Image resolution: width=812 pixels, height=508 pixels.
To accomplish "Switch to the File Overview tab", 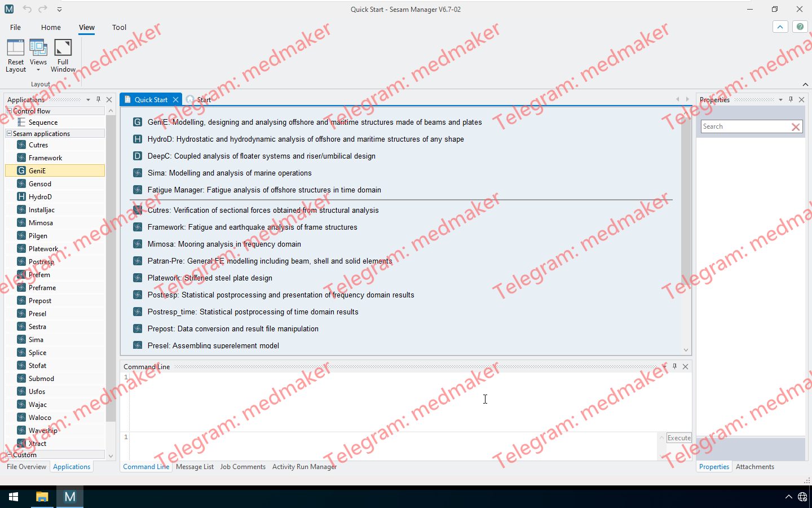I will coord(27,467).
